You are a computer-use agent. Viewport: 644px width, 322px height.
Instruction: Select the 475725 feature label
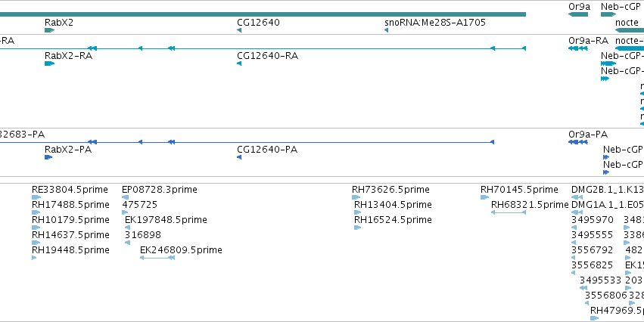[x=140, y=205]
